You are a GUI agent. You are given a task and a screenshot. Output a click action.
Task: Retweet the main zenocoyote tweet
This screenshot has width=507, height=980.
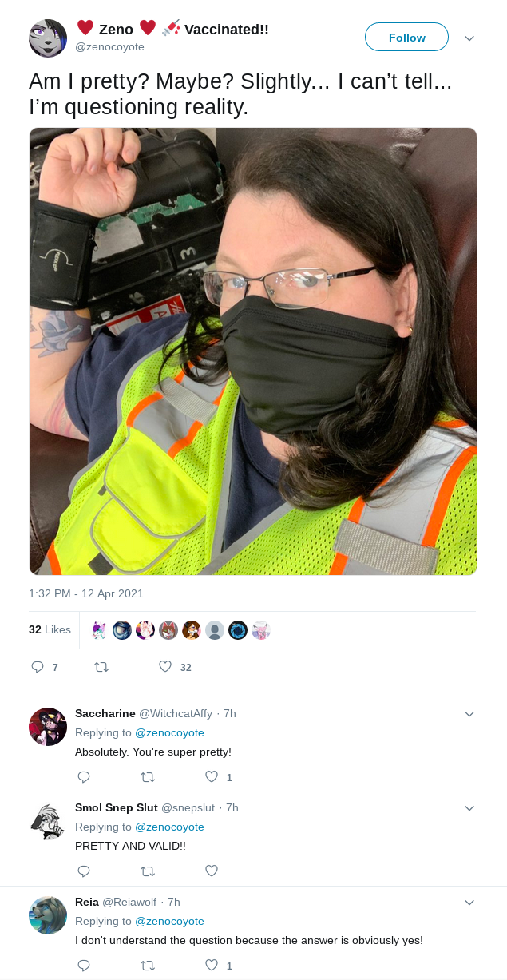101,667
